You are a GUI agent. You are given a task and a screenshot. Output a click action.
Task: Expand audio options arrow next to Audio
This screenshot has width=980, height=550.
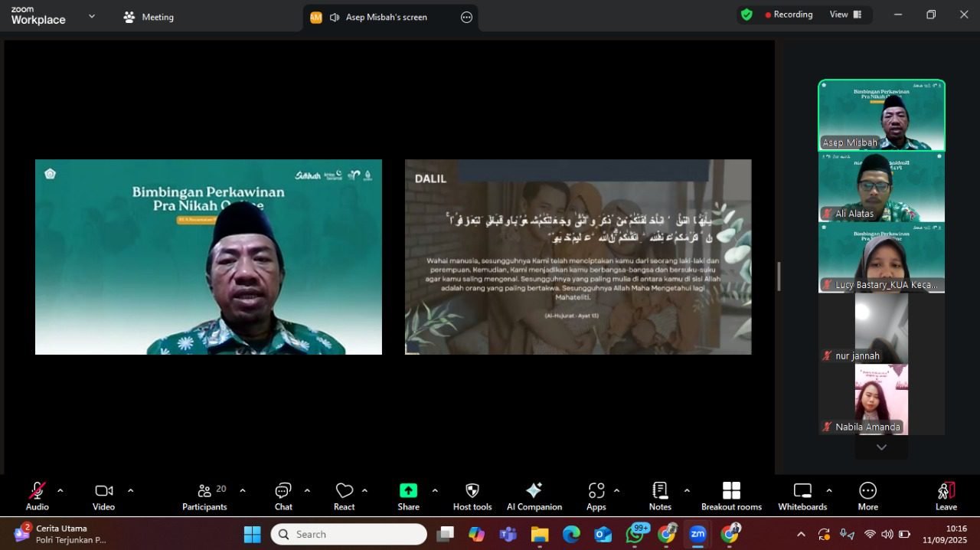[60, 490]
